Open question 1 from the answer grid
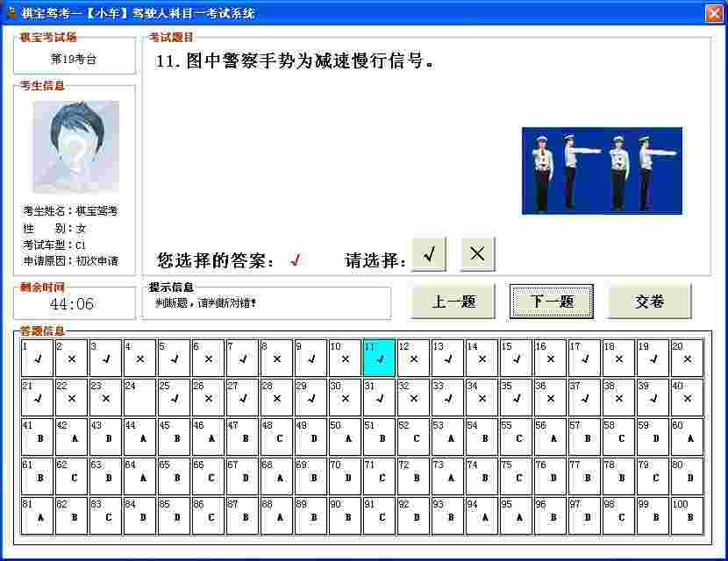Screen dimensions: 728x561 tap(36, 356)
